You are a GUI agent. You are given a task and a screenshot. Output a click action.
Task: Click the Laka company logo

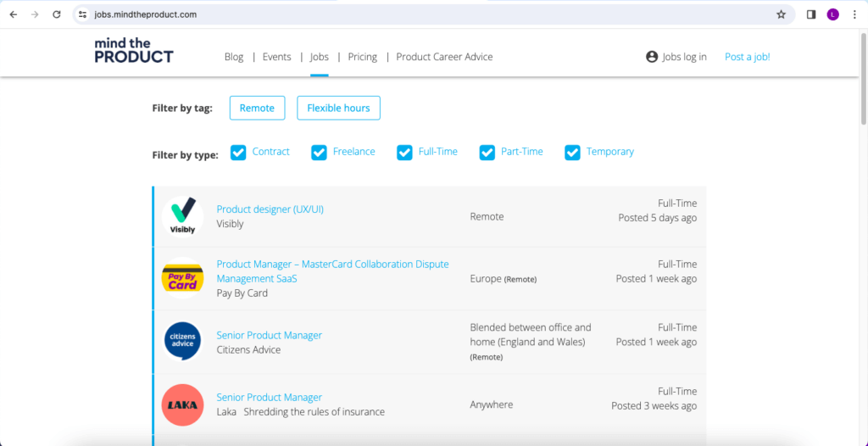tap(182, 404)
